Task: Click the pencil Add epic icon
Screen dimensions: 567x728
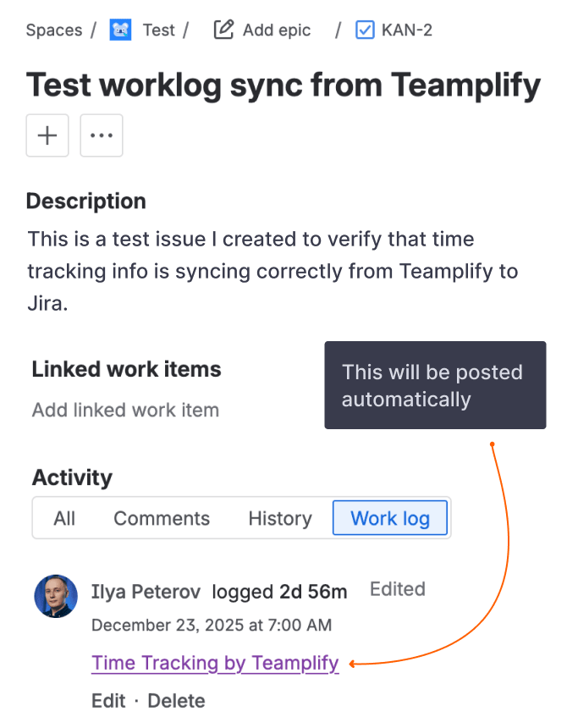Action: (x=223, y=30)
